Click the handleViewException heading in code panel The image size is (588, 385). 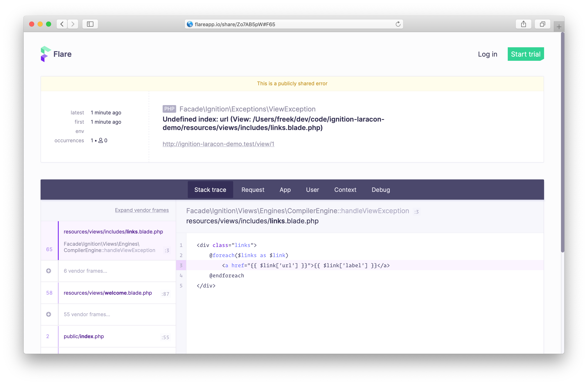click(x=297, y=211)
